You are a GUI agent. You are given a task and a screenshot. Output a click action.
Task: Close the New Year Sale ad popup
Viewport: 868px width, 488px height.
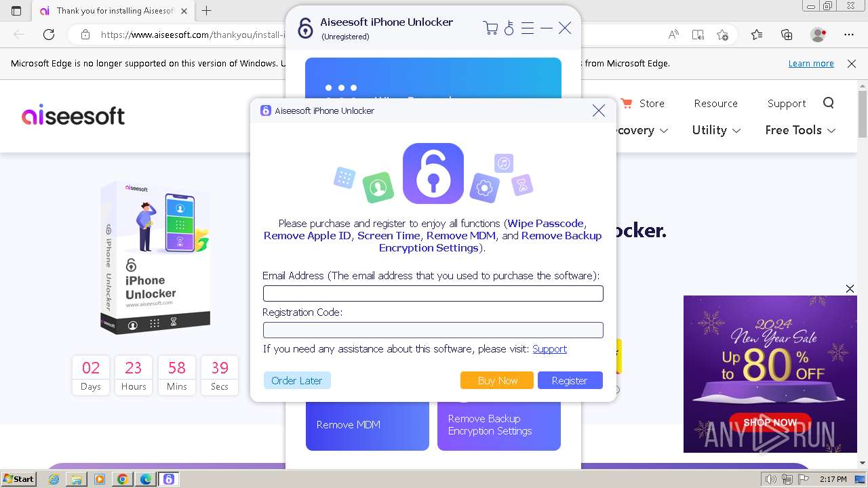click(850, 289)
